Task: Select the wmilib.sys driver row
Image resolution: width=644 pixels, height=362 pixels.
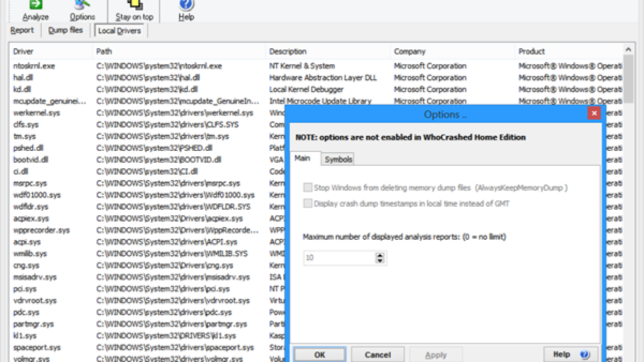Action: (x=148, y=254)
